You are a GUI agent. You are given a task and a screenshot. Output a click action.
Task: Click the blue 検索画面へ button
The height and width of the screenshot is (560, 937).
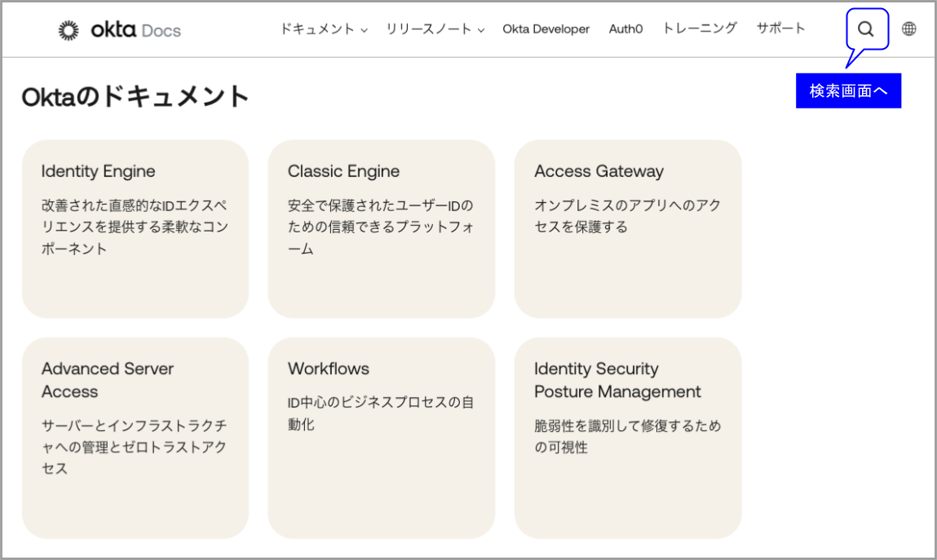[x=848, y=90]
